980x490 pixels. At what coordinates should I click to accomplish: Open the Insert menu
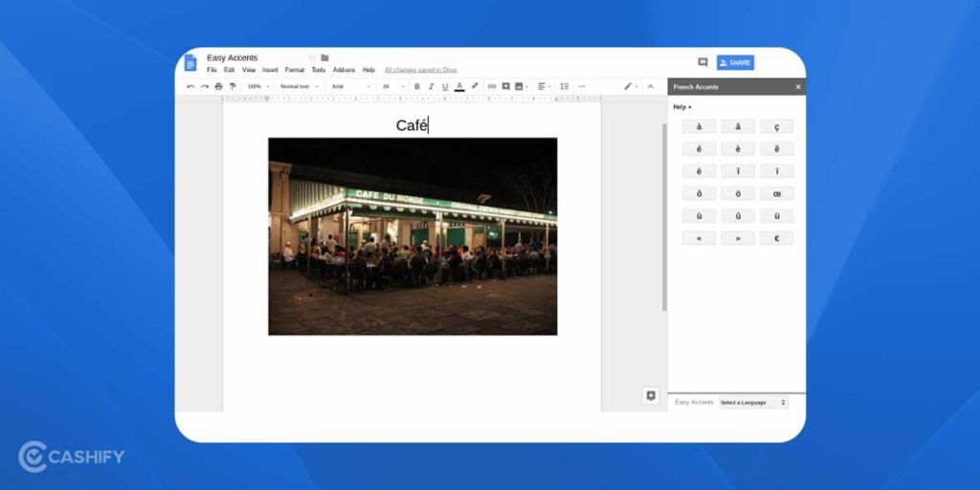click(270, 70)
